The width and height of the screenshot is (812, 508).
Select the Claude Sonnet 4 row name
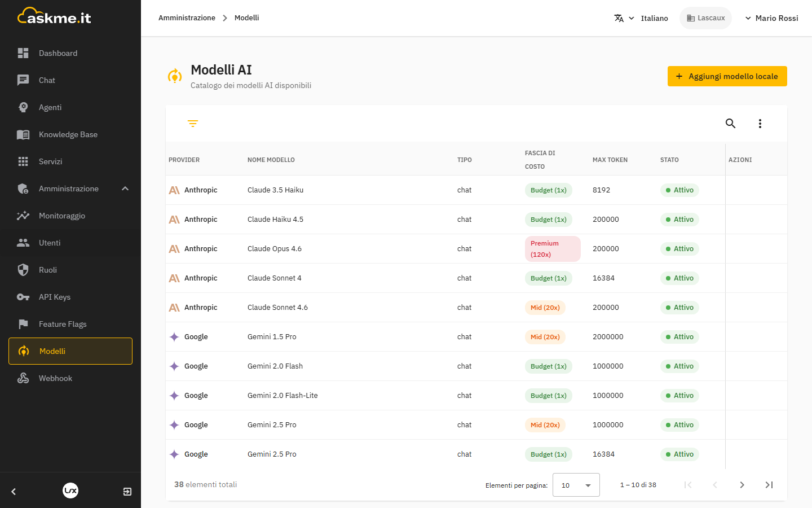[x=275, y=278]
